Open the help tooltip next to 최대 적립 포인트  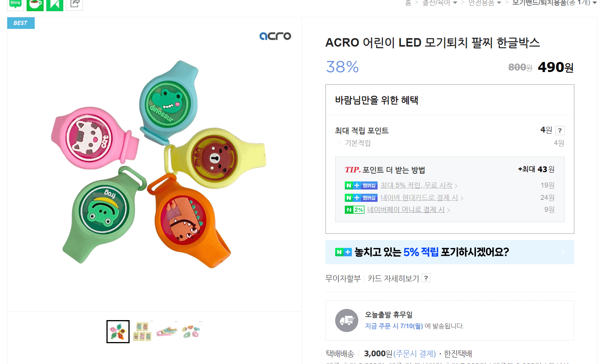point(560,130)
